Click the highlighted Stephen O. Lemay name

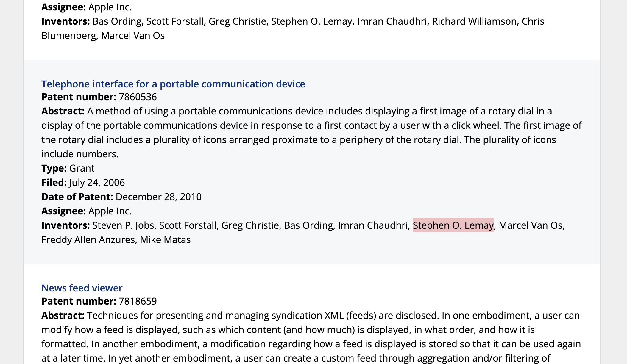[x=453, y=225]
